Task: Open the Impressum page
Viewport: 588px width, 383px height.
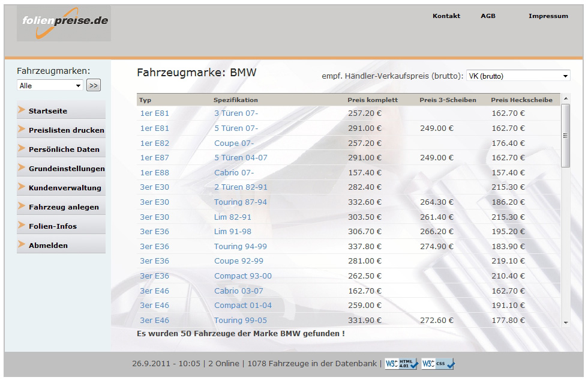Action: click(x=548, y=16)
